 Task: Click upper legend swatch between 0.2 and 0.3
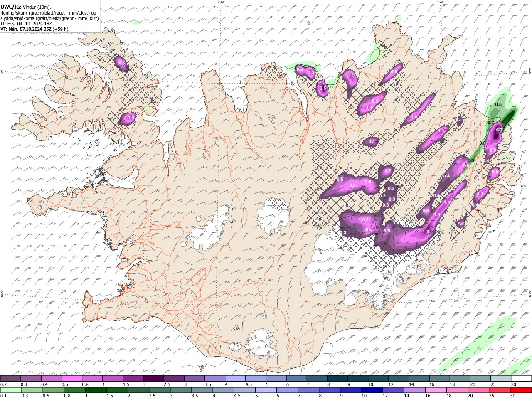tap(10, 378)
